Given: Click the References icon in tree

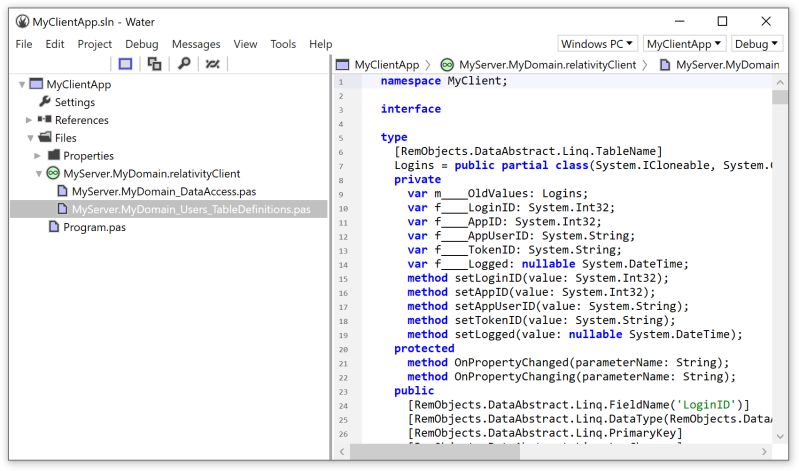Looking at the screenshot, I should (x=44, y=119).
